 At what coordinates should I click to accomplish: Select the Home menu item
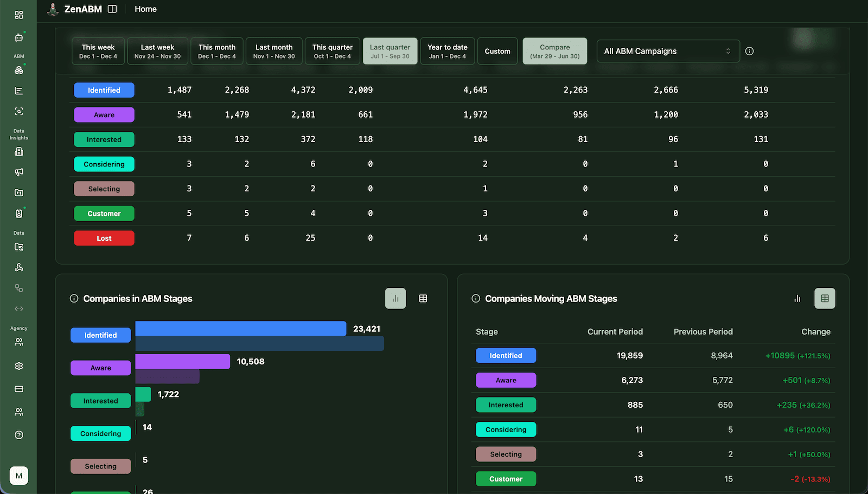click(x=145, y=9)
